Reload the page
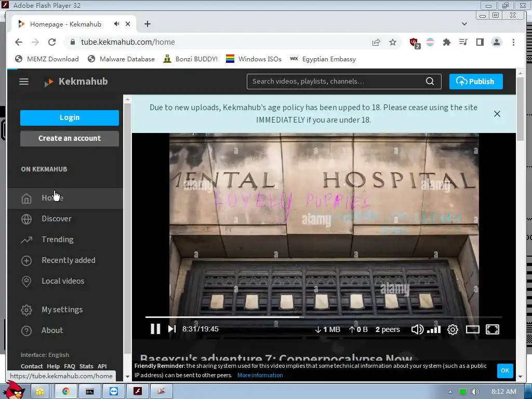This screenshot has width=532, height=399. [x=52, y=42]
